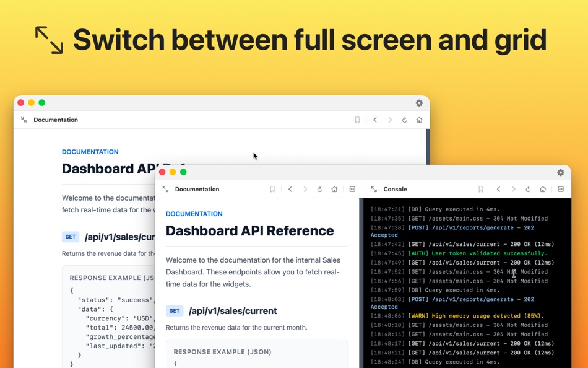
Task: Click the bookmark icon in the Documentation pane
Action: click(x=272, y=189)
